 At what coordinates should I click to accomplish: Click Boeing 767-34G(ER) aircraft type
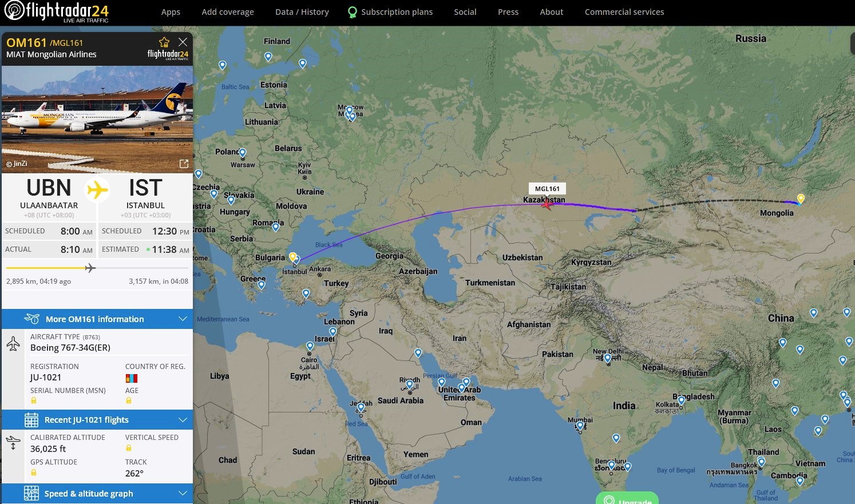tap(70, 348)
